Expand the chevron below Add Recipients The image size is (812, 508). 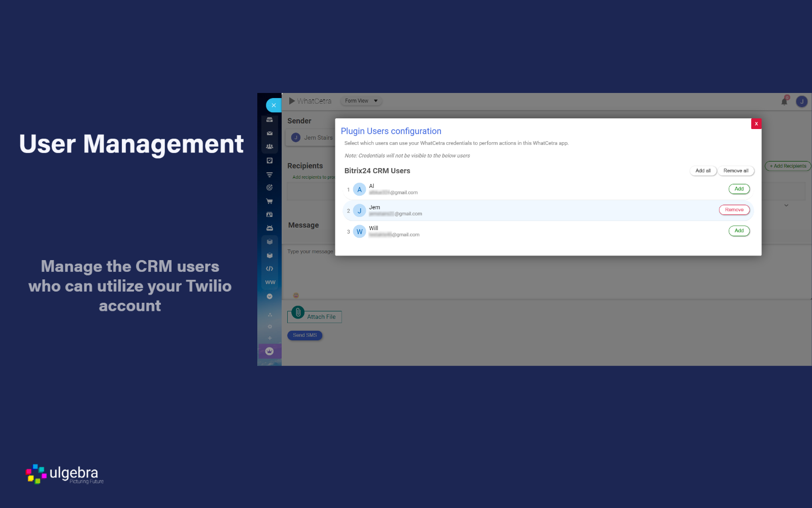(786, 206)
